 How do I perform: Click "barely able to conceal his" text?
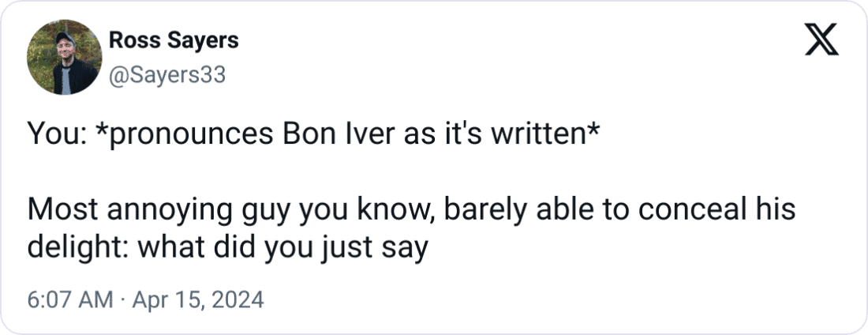(x=619, y=209)
